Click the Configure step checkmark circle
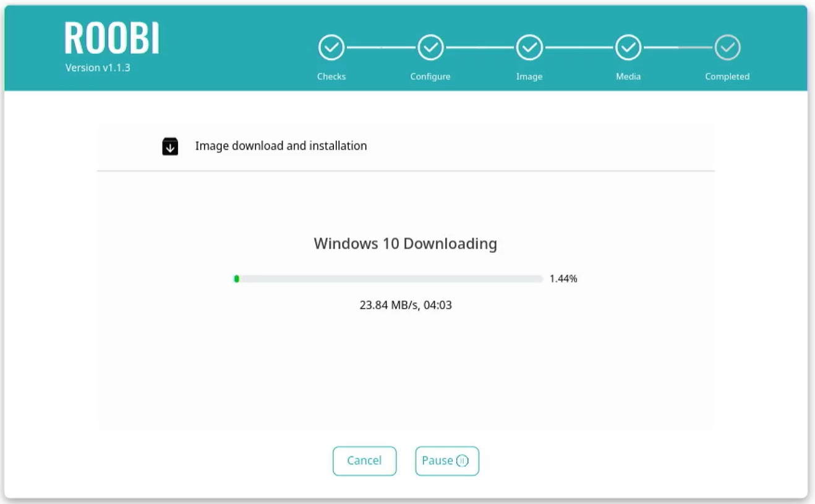The height and width of the screenshot is (504, 815). click(430, 48)
